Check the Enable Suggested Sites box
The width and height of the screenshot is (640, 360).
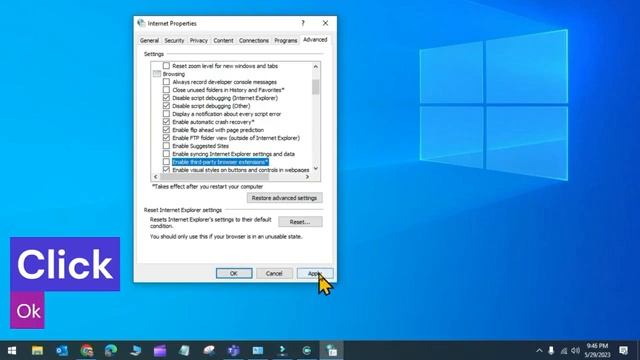tap(166, 146)
